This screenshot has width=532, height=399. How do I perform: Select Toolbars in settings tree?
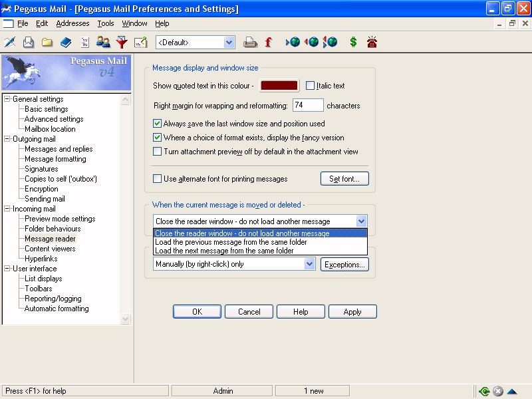pos(39,289)
